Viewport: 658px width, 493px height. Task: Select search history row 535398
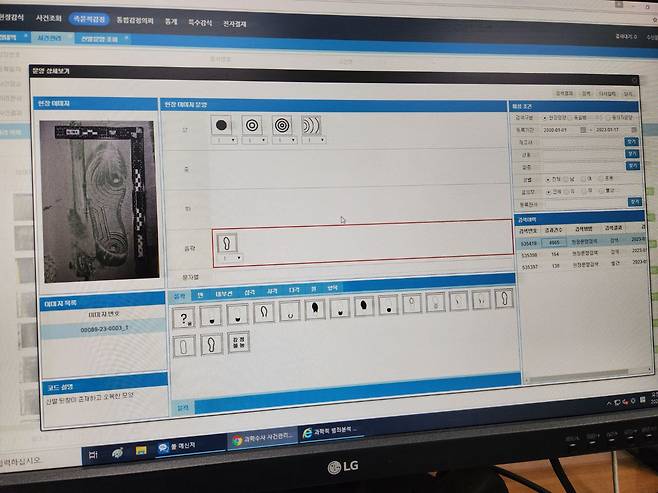(x=530, y=254)
